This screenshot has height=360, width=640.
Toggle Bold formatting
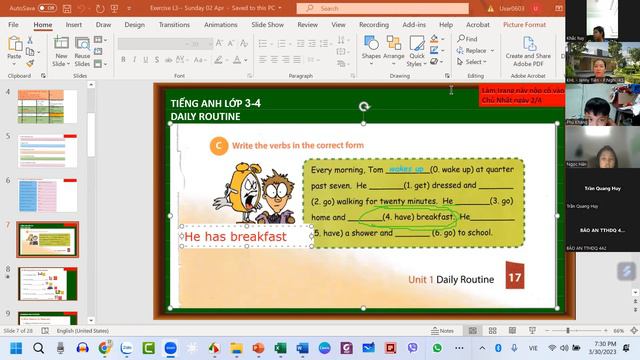point(123,60)
